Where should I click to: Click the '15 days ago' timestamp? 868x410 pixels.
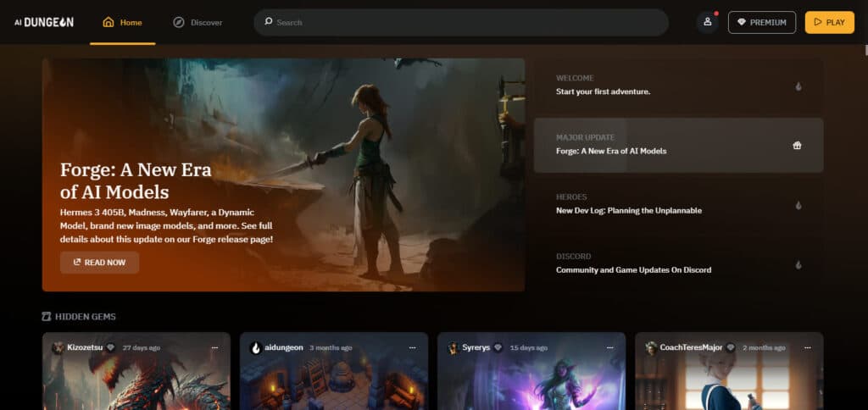(x=529, y=347)
